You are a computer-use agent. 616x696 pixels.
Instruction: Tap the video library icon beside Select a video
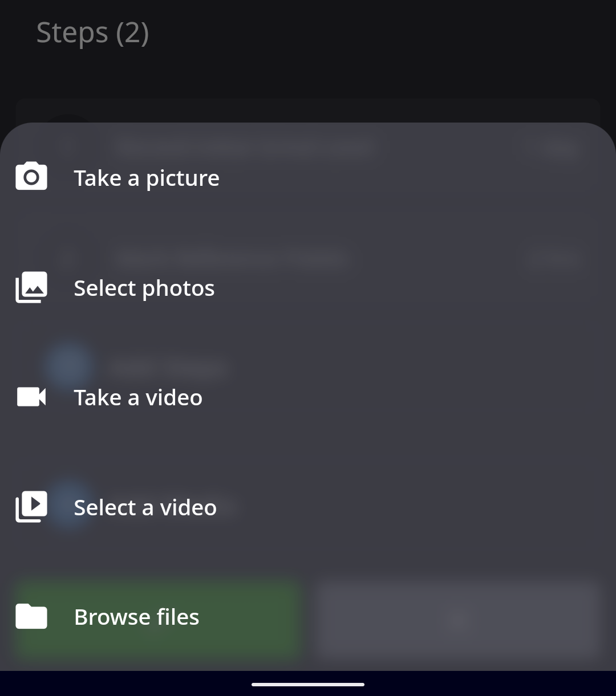click(x=31, y=506)
